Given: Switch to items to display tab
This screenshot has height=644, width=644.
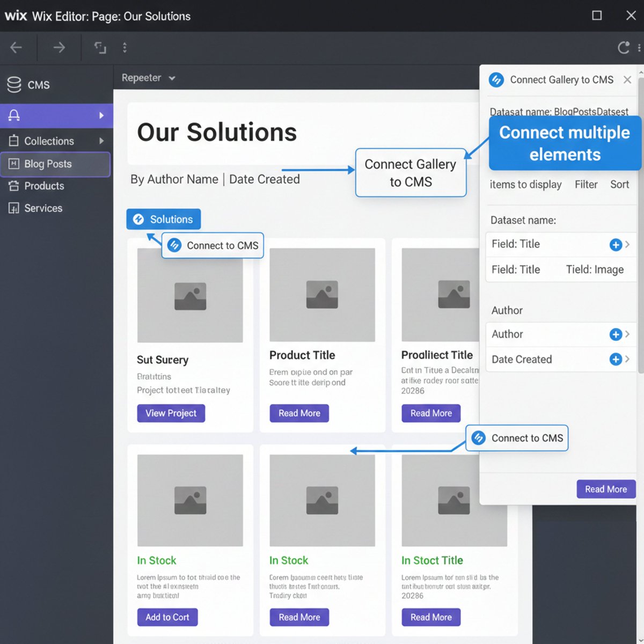Looking at the screenshot, I should pos(525,185).
